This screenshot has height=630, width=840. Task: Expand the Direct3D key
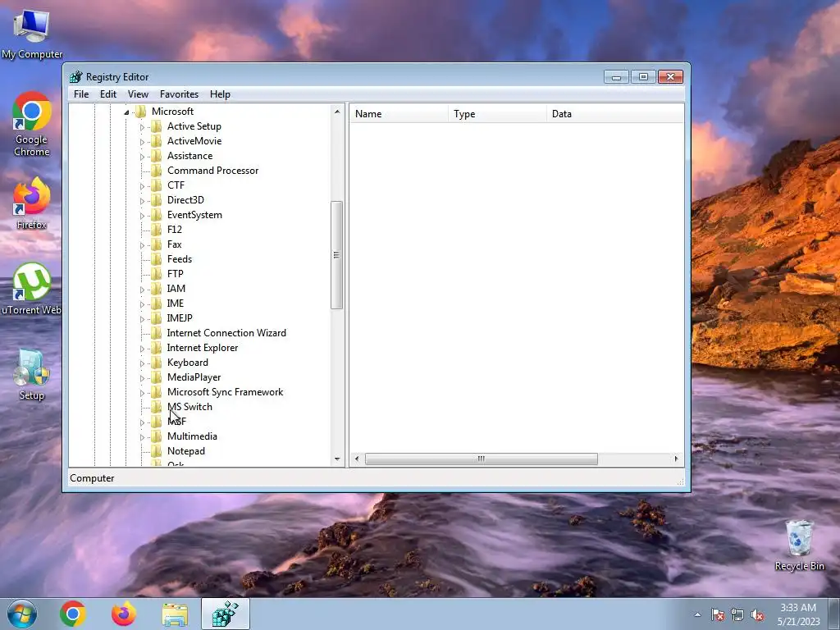tap(142, 201)
